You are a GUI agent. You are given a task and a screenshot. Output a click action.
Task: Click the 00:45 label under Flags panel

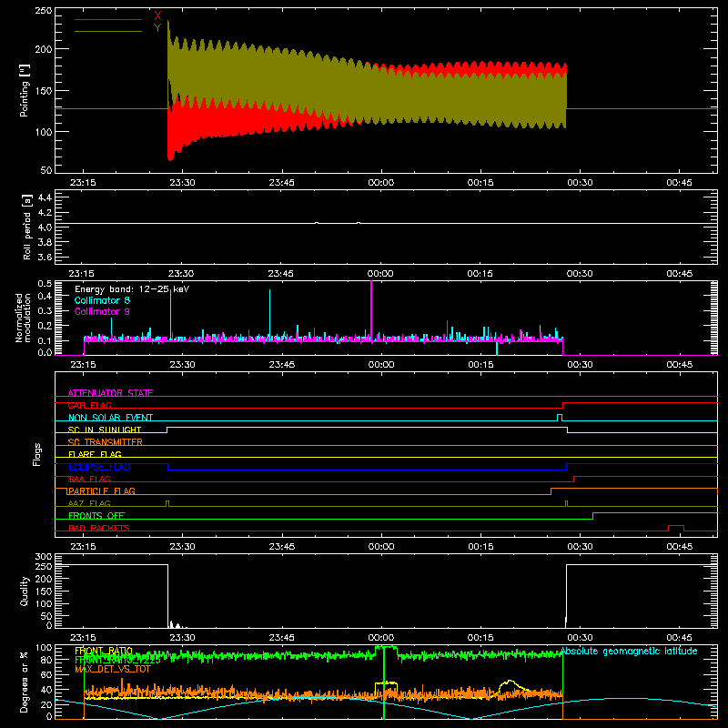(679, 547)
